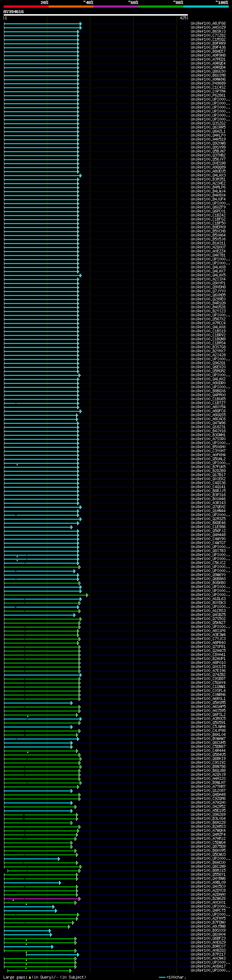Open the UniRef100_C1BS19 entry

pos(208,331)
